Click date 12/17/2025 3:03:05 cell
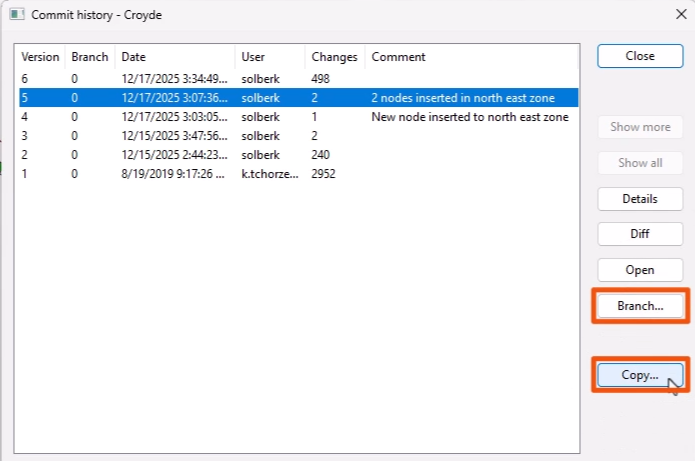Image resolution: width=695 pixels, height=461 pixels. click(175, 117)
